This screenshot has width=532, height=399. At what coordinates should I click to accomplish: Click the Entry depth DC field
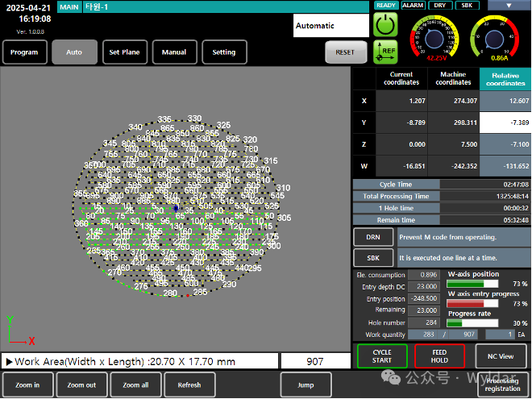[x=424, y=287]
